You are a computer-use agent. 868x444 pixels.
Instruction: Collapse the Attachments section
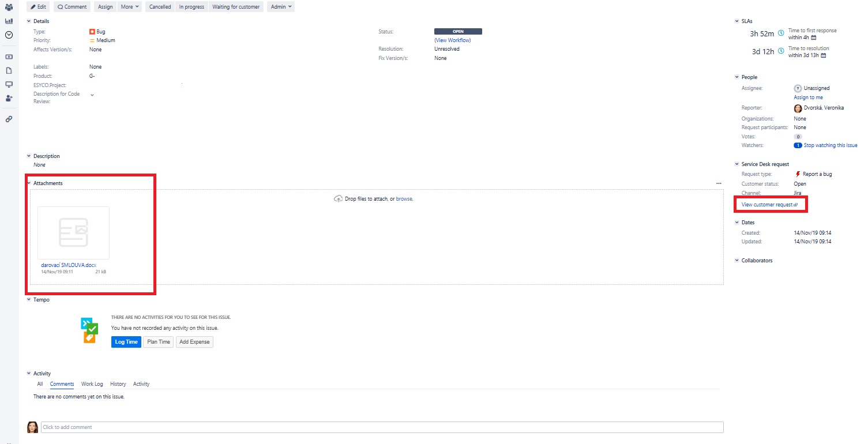click(29, 183)
